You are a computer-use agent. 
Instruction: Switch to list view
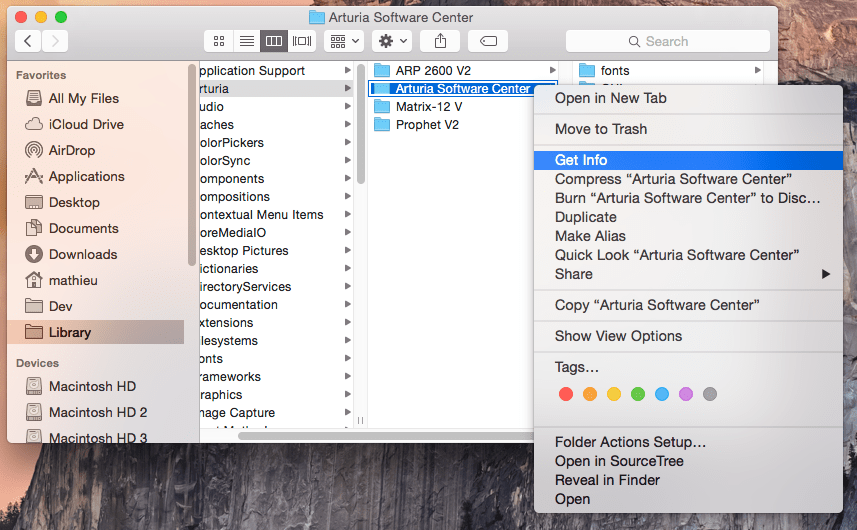coord(246,41)
